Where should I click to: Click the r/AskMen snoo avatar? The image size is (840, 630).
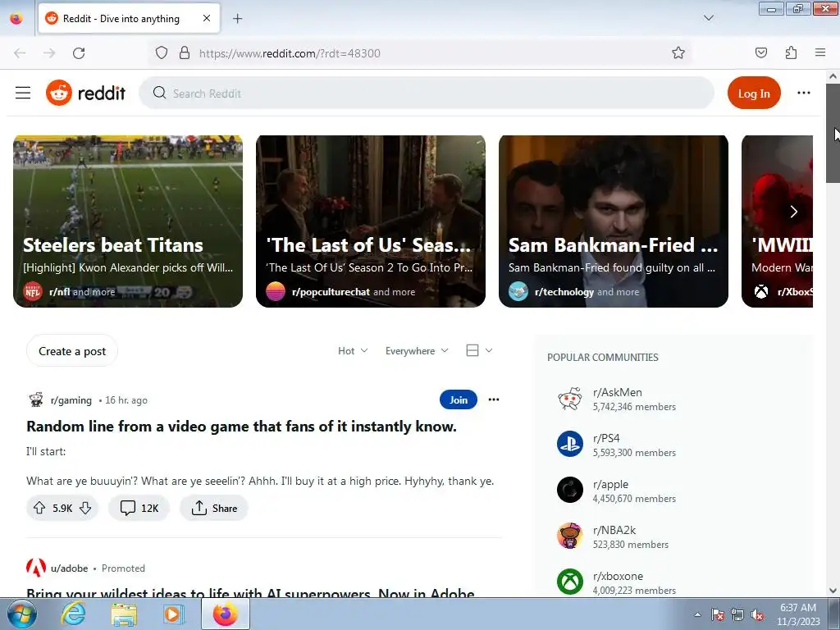(569, 399)
